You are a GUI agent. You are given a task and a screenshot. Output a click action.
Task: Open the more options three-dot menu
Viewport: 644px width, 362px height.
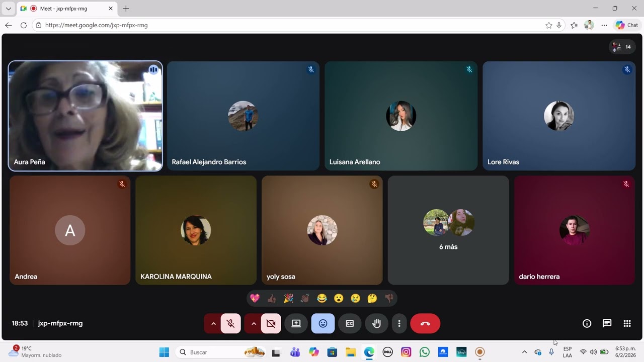pos(399,324)
